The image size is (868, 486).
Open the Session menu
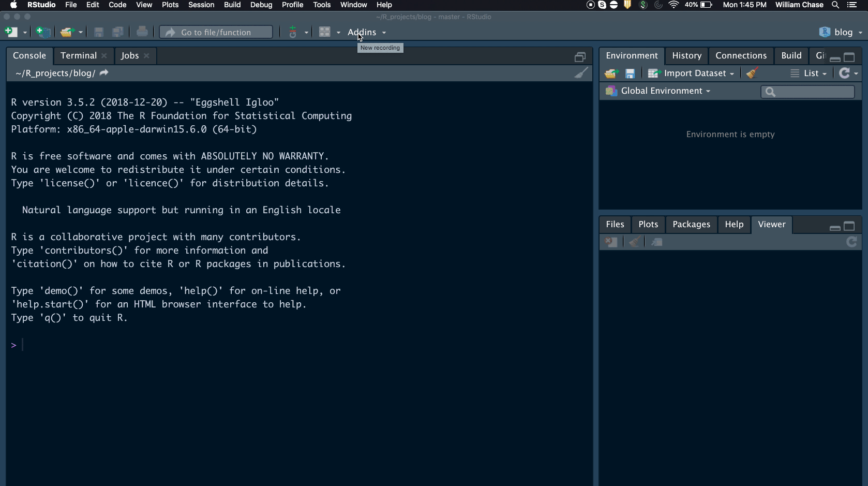tap(201, 5)
